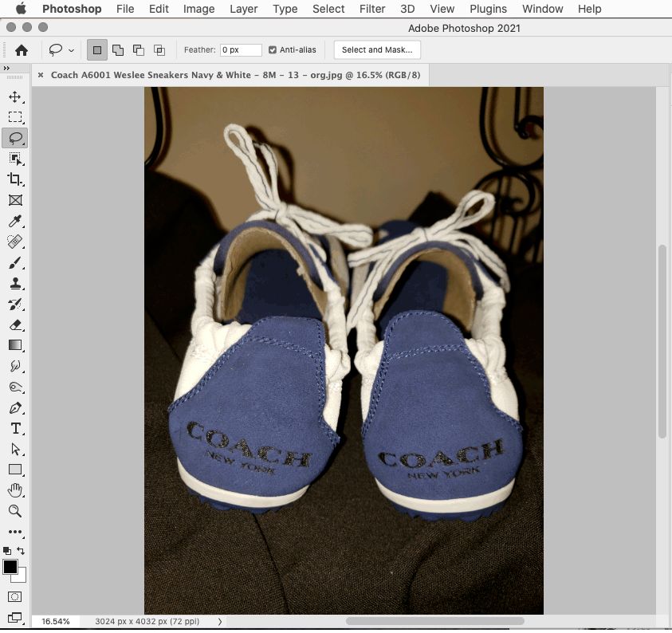Image resolution: width=672 pixels, height=633 pixels.
Task: Choose Intersect with selection mode
Action: [x=159, y=50]
